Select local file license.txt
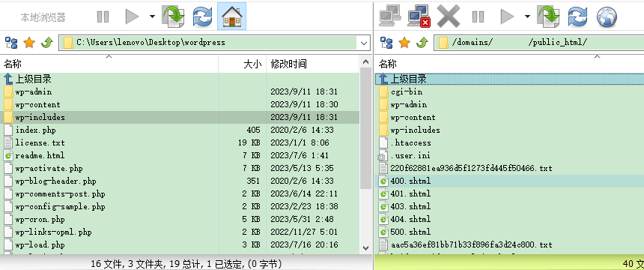644x270 pixels. pyautogui.click(x=180, y=142)
